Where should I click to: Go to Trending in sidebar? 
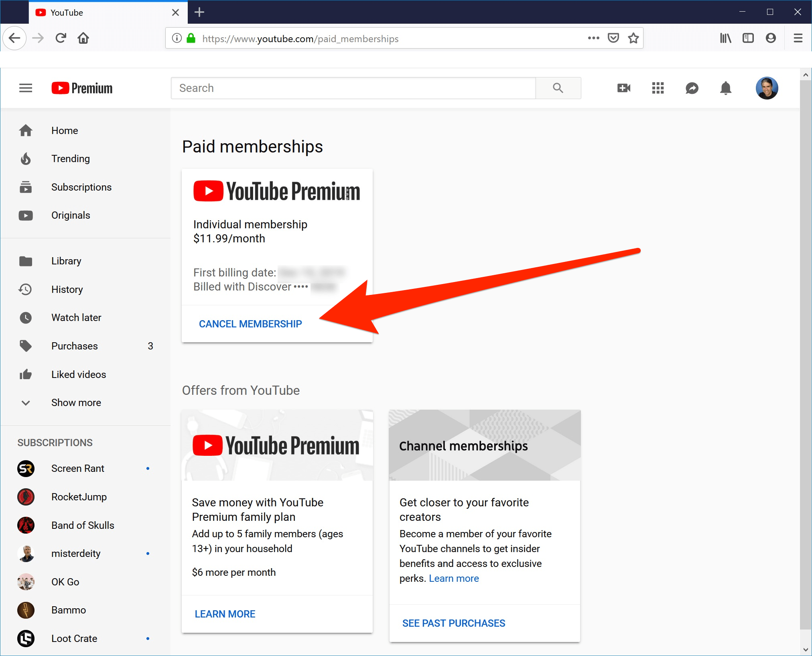pos(70,158)
